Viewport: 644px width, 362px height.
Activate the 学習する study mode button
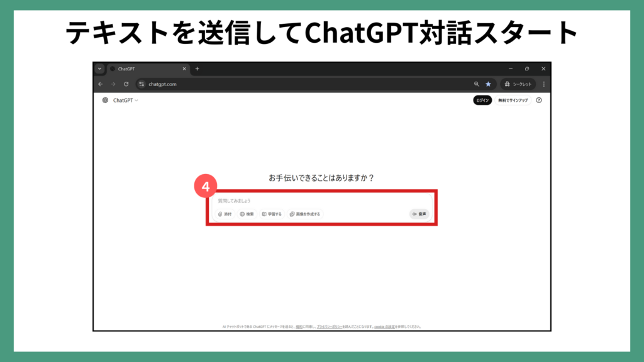tap(272, 214)
